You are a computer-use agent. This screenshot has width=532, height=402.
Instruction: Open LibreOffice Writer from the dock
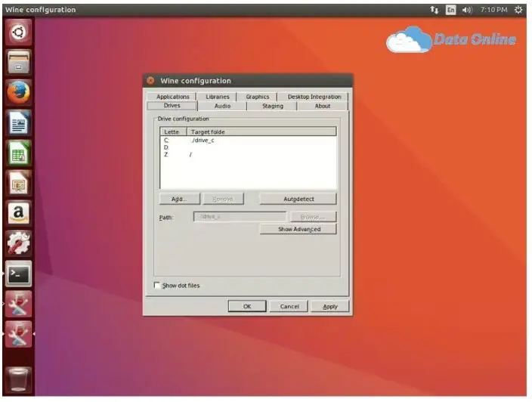pyautogui.click(x=18, y=122)
